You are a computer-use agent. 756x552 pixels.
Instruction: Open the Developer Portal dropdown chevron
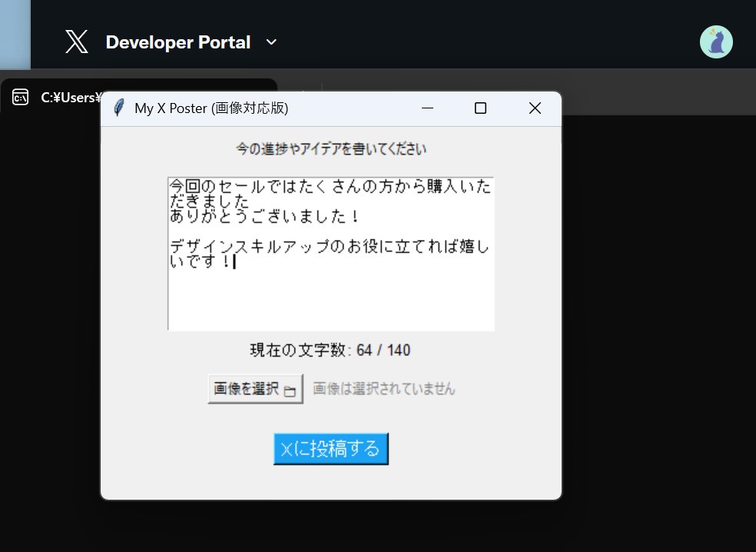point(271,42)
